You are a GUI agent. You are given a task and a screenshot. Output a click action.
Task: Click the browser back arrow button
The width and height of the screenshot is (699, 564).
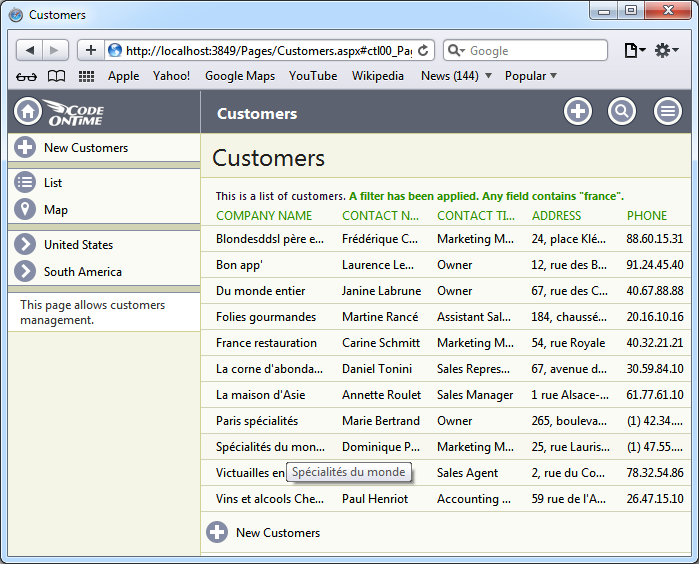[x=30, y=50]
